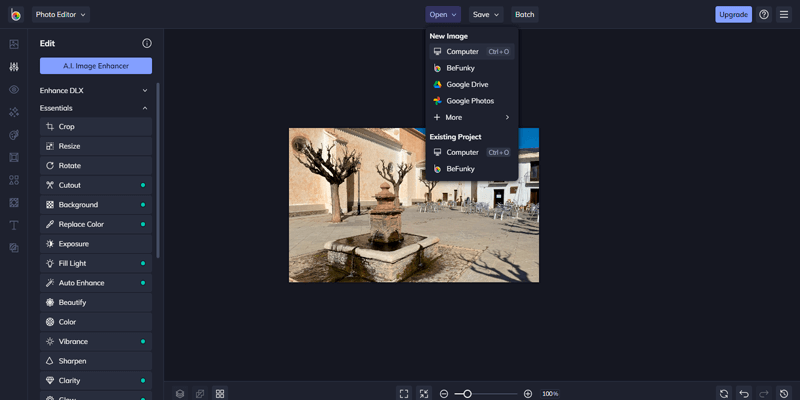Expand the Enhance DLX section
The width and height of the screenshot is (800, 400).
[95, 90]
